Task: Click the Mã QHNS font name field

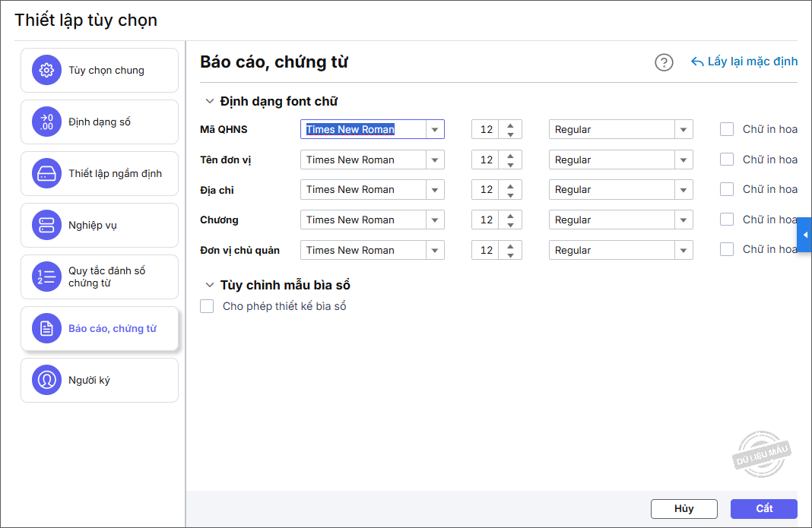Action: (363, 129)
